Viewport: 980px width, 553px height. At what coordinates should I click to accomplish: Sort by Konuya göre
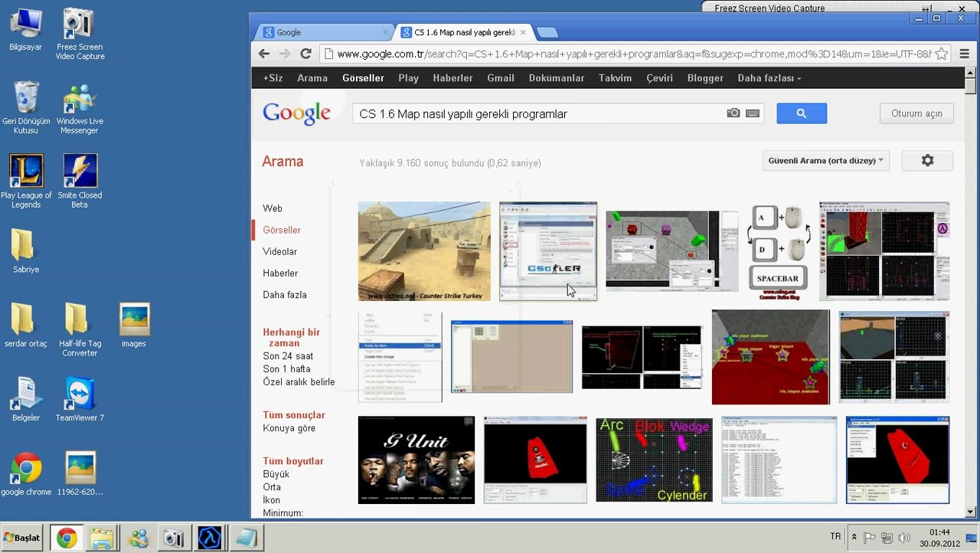pos(289,428)
